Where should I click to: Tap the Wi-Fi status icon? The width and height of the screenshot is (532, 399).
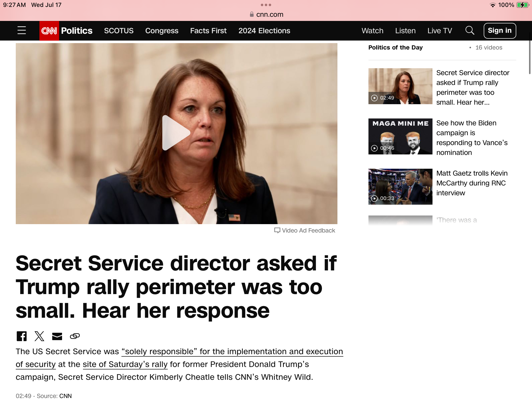493,5
